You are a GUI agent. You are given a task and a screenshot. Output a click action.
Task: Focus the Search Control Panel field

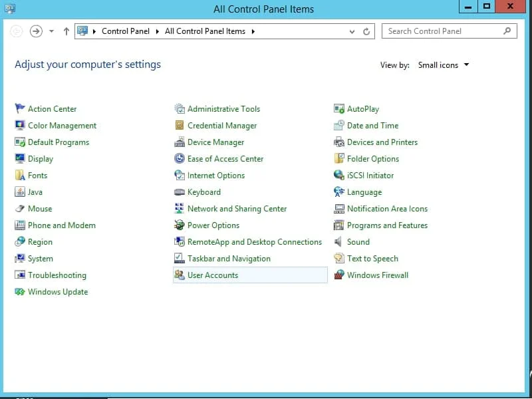[450, 31]
